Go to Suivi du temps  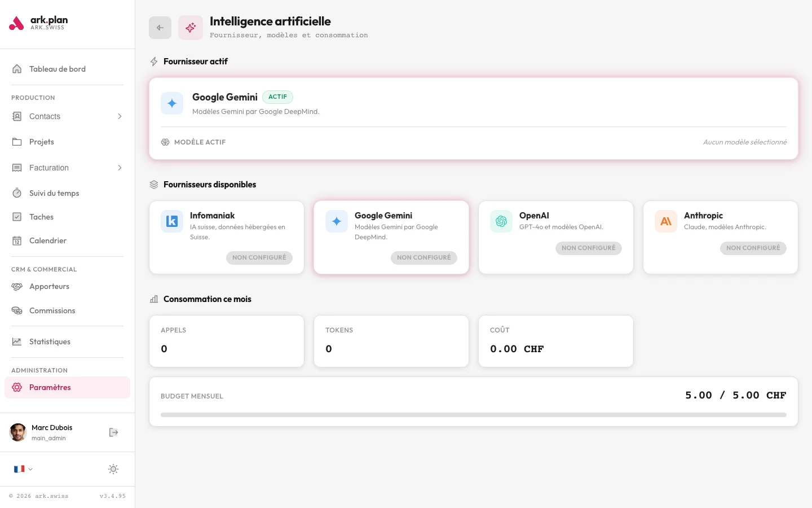coord(67,193)
